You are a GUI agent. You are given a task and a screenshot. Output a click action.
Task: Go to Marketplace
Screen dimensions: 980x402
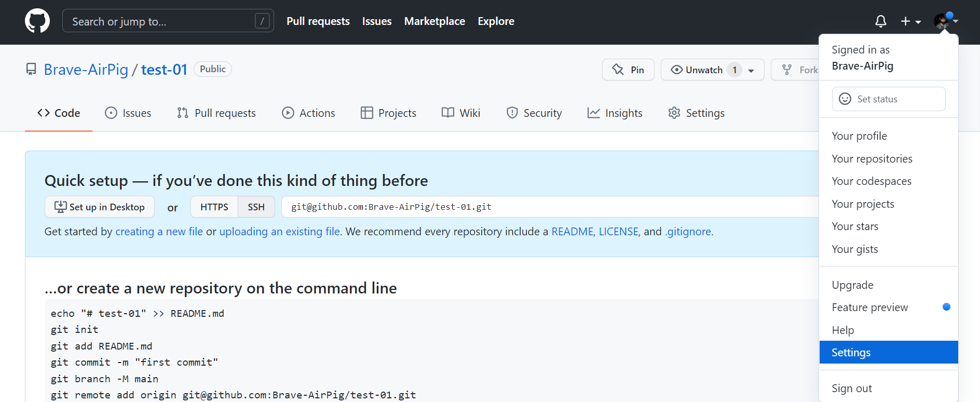pos(434,21)
